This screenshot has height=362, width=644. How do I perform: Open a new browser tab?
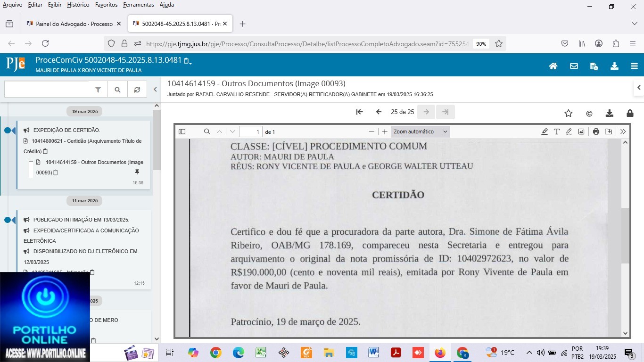click(242, 24)
